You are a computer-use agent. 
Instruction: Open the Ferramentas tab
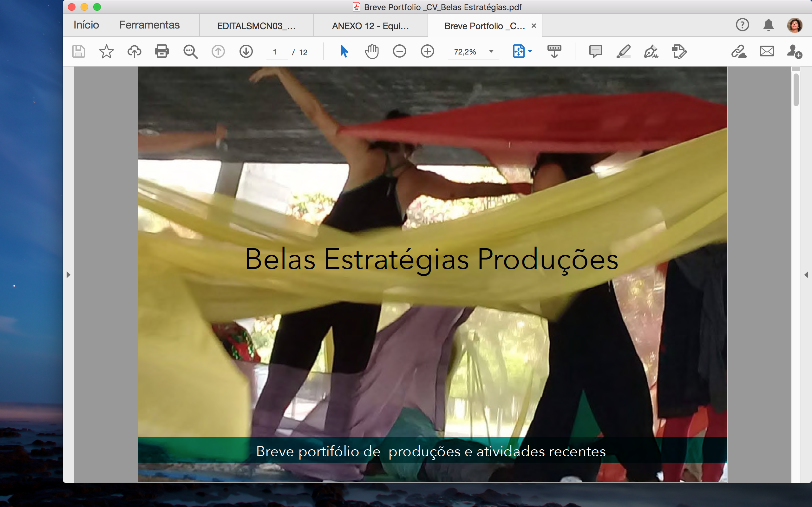149,25
